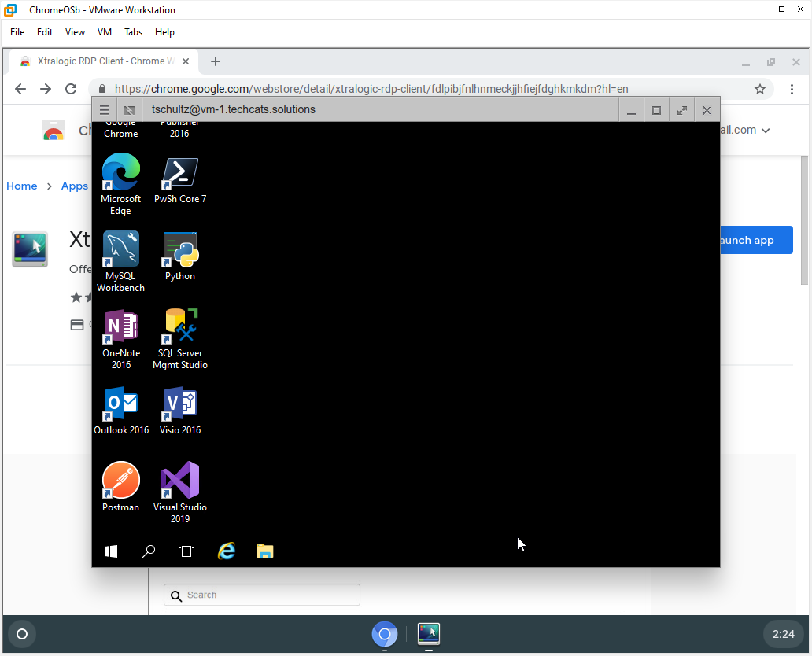Open the VMware Edit menu
This screenshot has height=656, width=812.
pos(45,32)
